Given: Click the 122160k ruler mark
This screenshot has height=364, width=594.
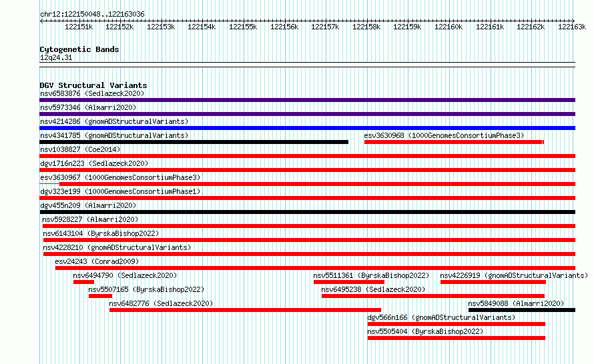Looking at the screenshot, I should tap(449, 27).
